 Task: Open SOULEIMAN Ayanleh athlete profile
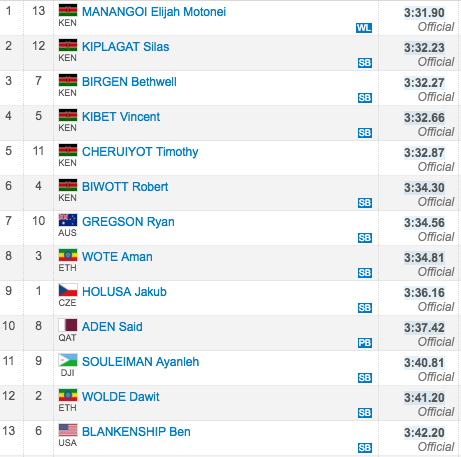click(140, 362)
